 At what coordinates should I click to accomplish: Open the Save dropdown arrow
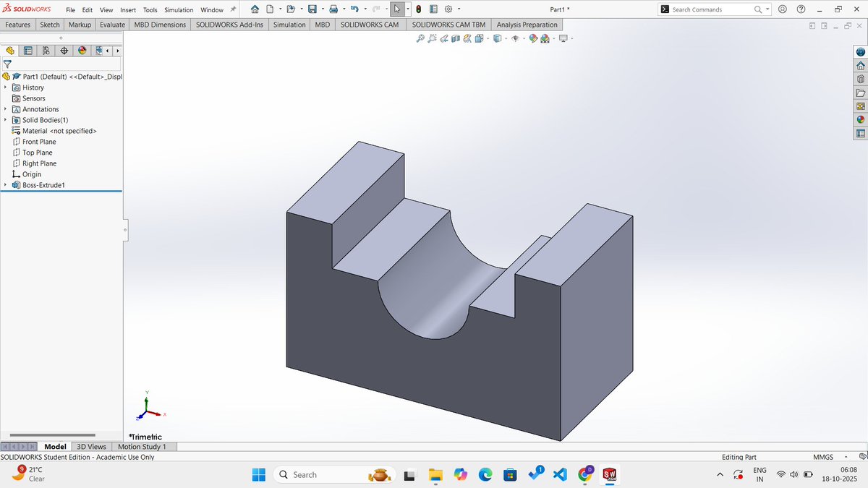coord(323,9)
